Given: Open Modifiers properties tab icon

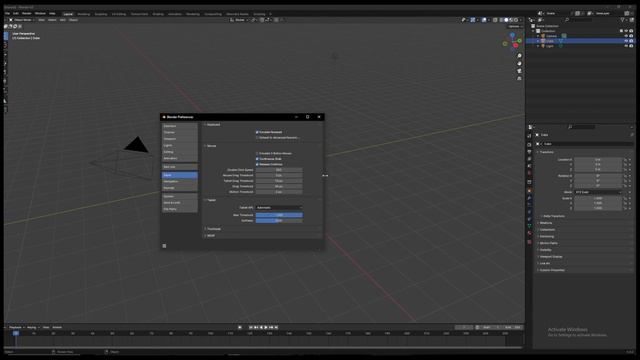Looking at the screenshot, I should tap(529, 198).
